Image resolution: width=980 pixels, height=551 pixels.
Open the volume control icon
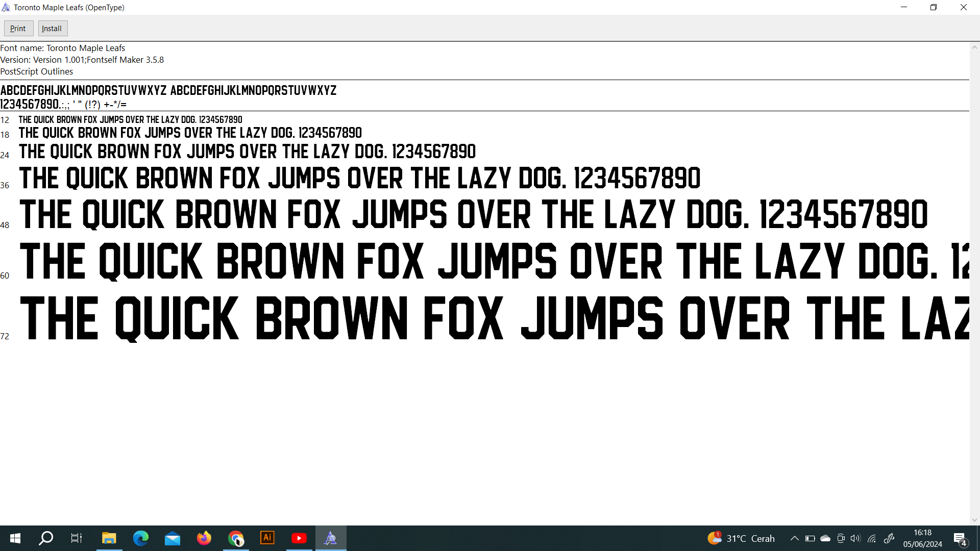855,538
